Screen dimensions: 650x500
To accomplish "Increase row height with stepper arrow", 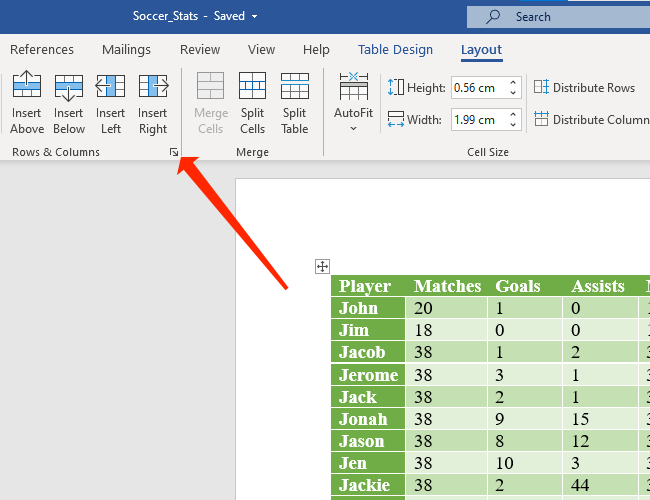I will [x=513, y=83].
